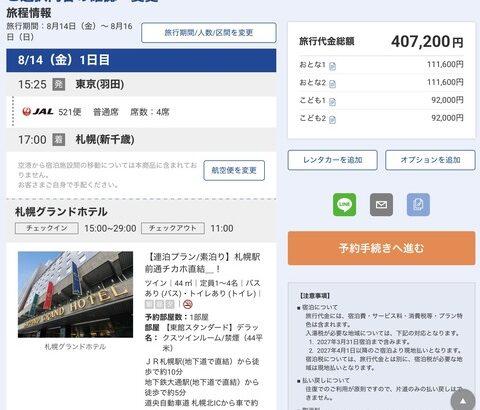
Task: Click the scroll-to-top arrow button
Action: [463, 400]
